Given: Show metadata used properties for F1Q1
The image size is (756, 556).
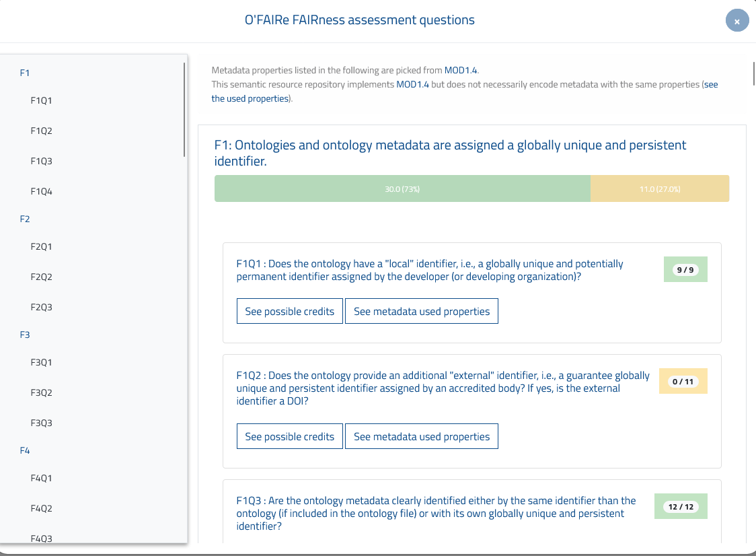Looking at the screenshot, I should [422, 312].
